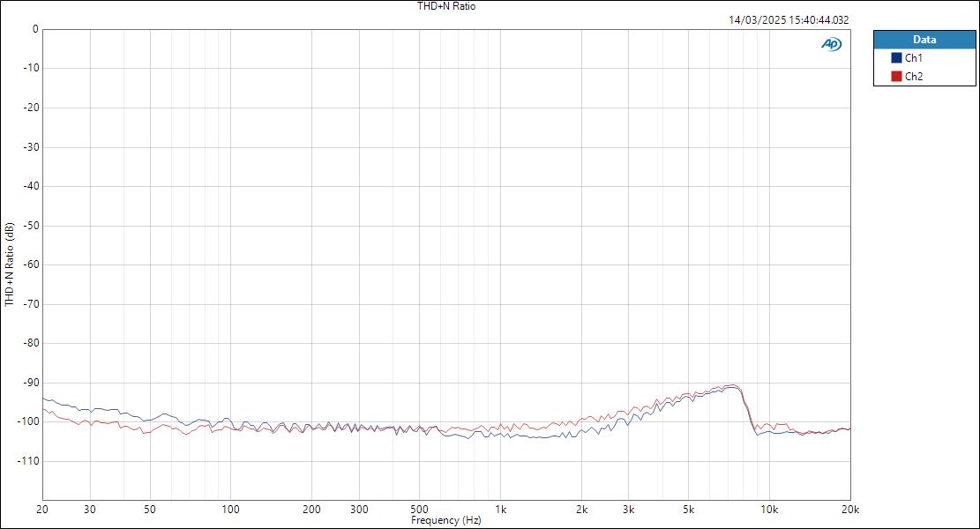Click the distortion peak near 7 kHz
The image size is (980, 529).
click(735, 386)
